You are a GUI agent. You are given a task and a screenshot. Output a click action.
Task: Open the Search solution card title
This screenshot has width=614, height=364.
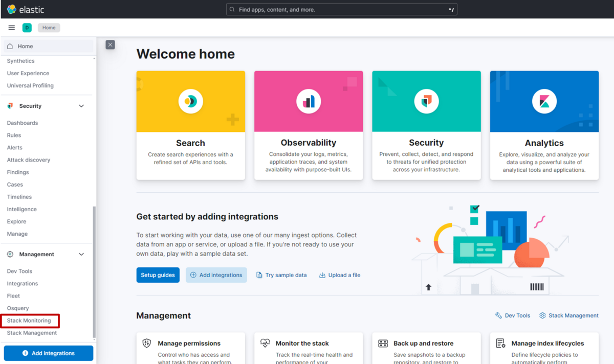190,143
